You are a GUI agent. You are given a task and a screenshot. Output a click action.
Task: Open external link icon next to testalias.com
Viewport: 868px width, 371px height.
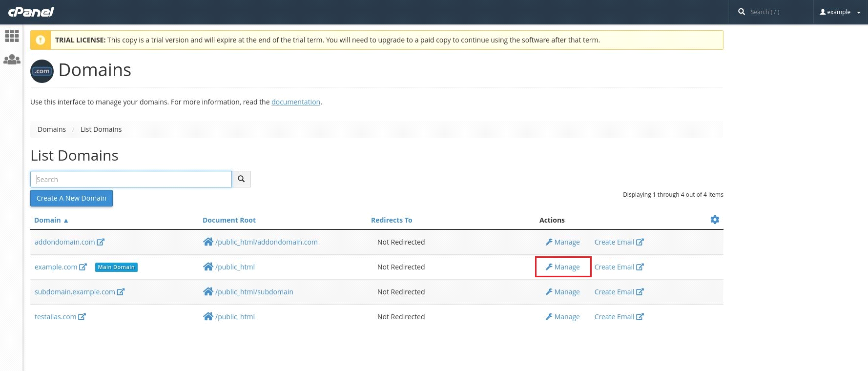pos(82,317)
